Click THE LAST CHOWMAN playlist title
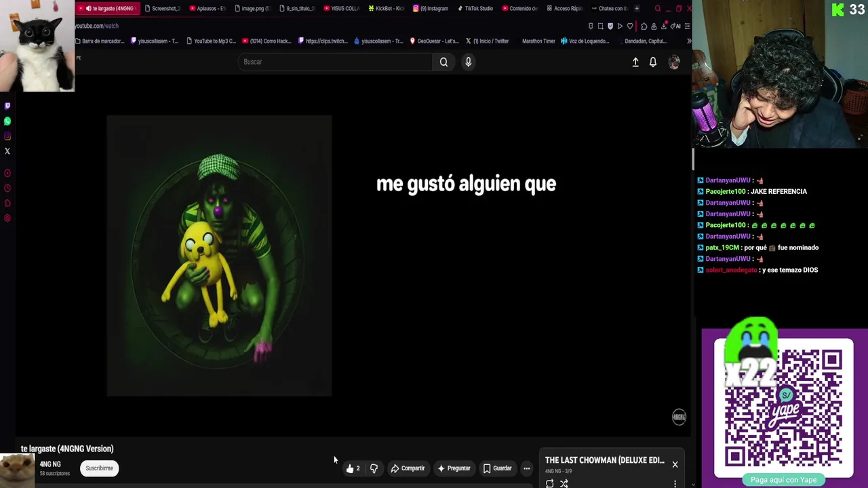The image size is (868, 488). pos(605,460)
